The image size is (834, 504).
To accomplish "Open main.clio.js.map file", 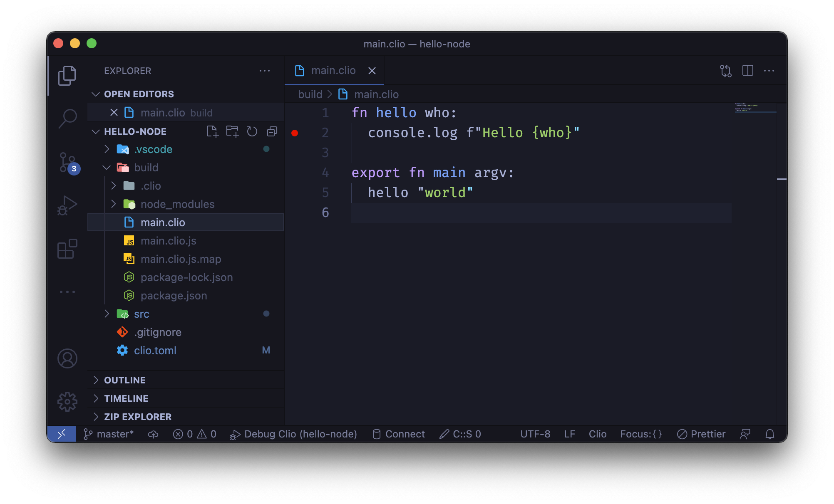I will (186, 259).
